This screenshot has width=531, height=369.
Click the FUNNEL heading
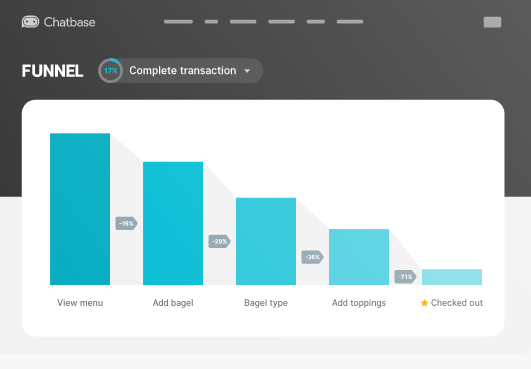(52, 71)
